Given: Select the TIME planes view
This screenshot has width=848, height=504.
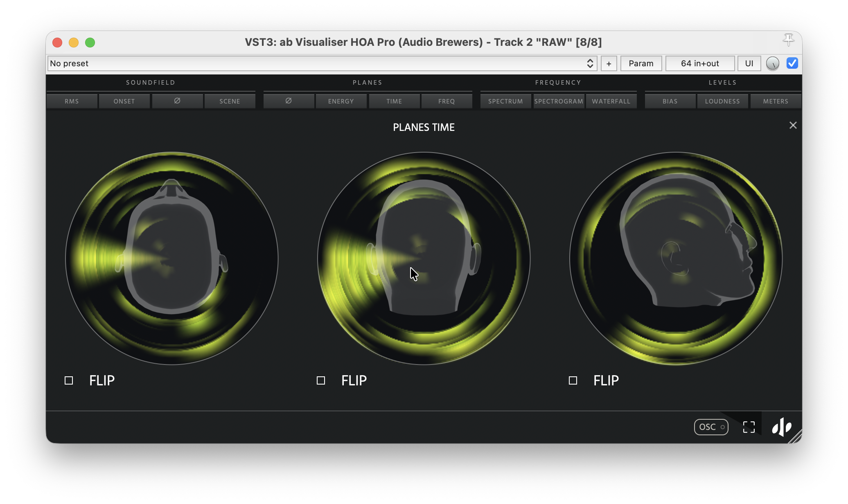Looking at the screenshot, I should click(394, 101).
